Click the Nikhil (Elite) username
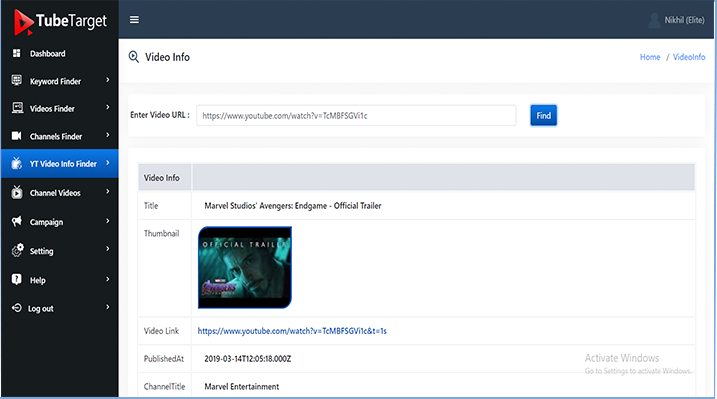The width and height of the screenshot is (717, 399). pos(684,20)
